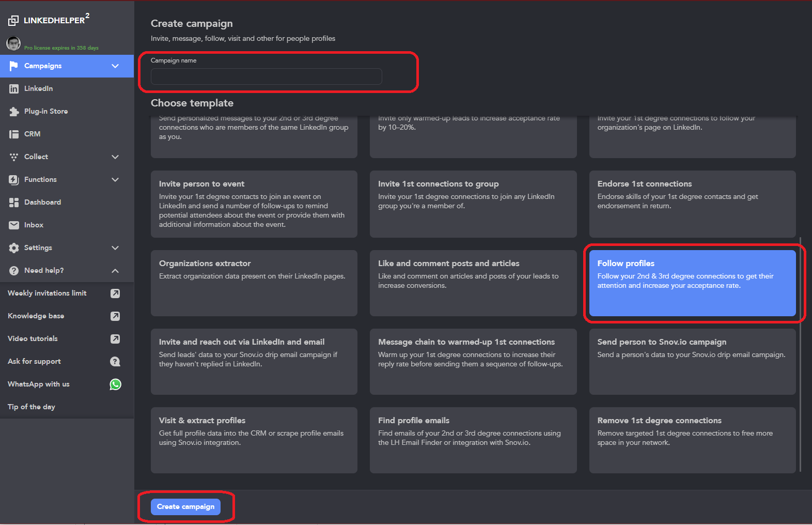Select the Invite person to event template

tap(254, 204)
